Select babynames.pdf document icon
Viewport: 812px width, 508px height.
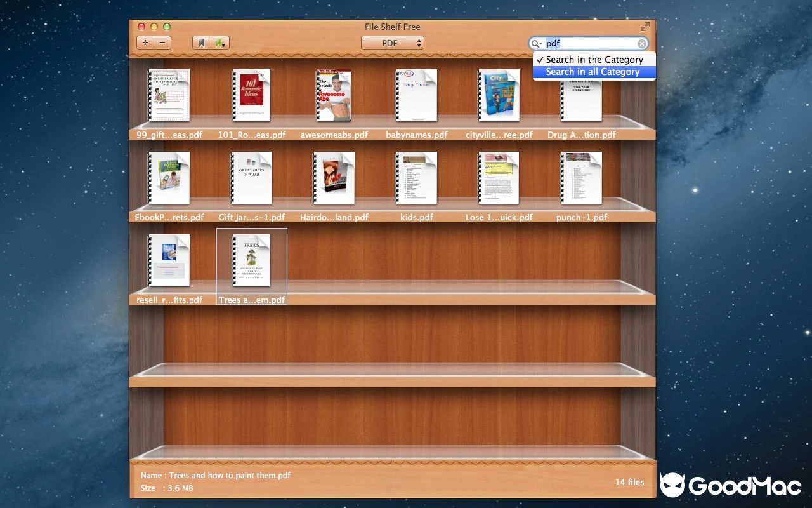416,95
